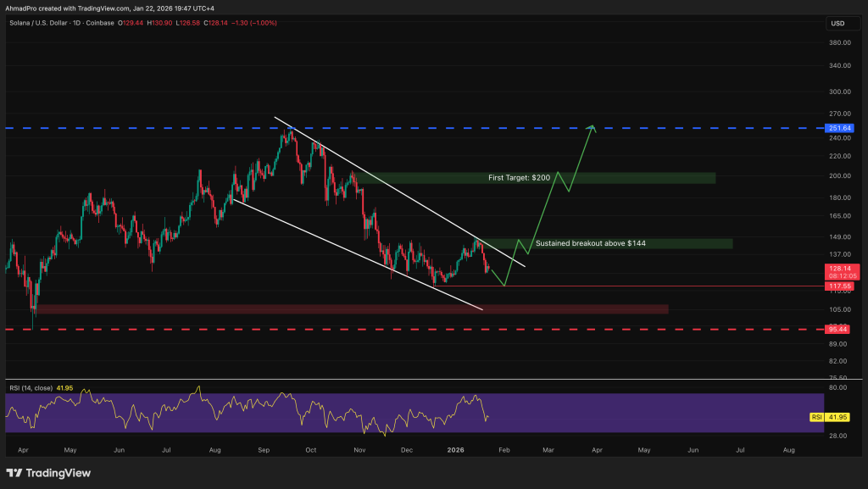Click the red 95.44 price label
The image size is (868, 489).
[x=837, y=329]
